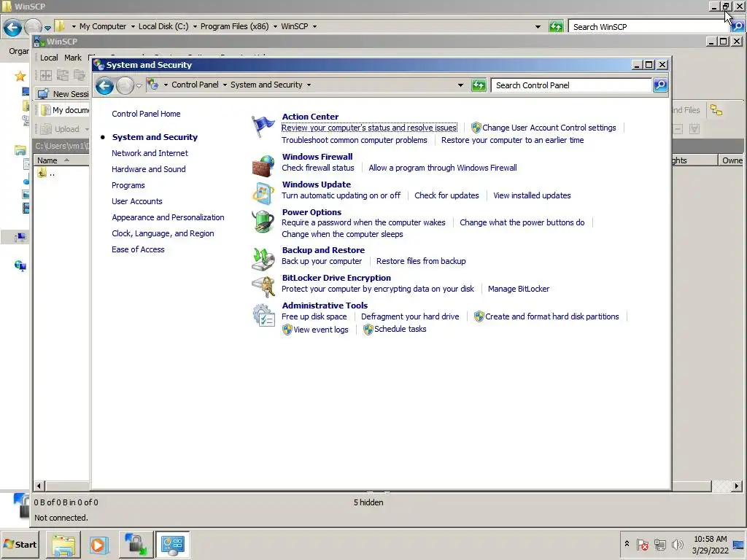The width and height of the screenshot is (747, 560).
Task: Select Ease of Access category
Action: coord(138,249)
